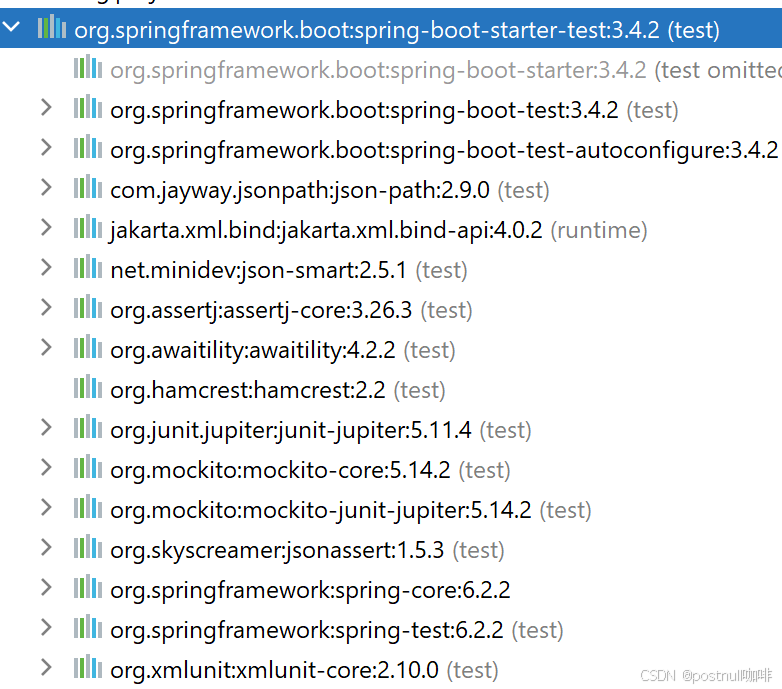Click library icon beside mockito-junit-jupiter:5.14.2
782x689 pixels.
coord(88,507)
